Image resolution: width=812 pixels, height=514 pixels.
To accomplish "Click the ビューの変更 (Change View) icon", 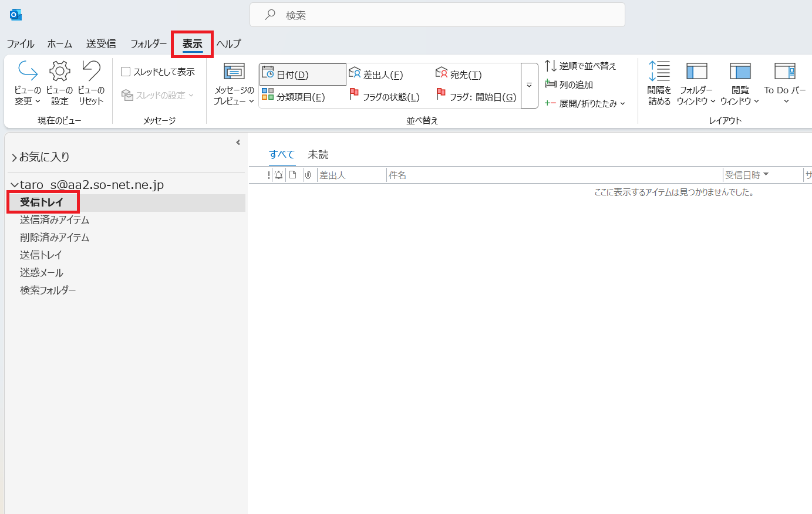I will [x=28, y=72].
